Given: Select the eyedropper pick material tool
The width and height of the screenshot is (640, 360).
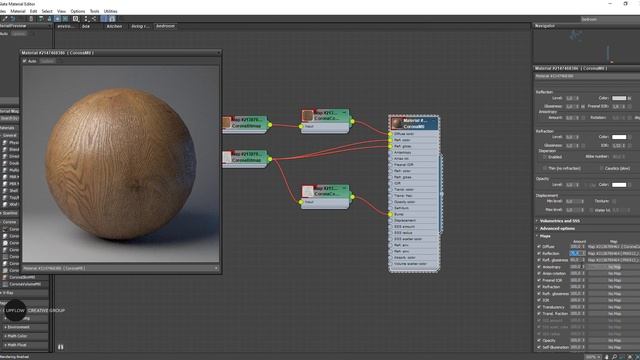Looking at the screenshot, I should [4, 19].
